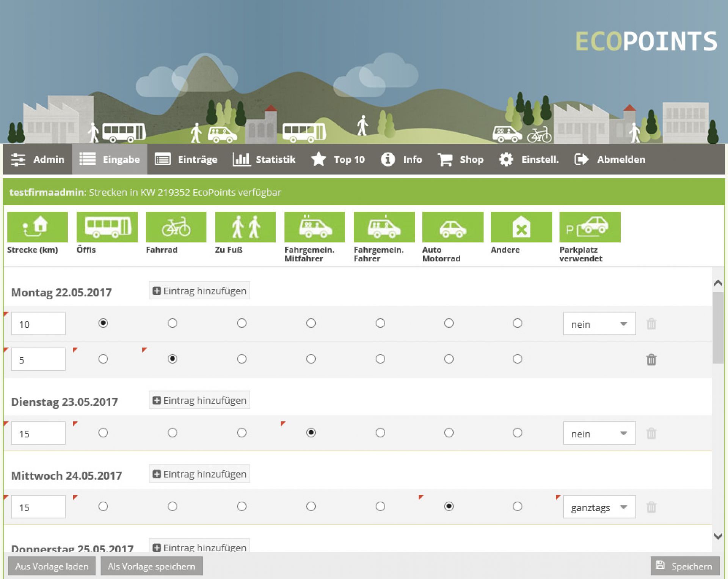728x579 pixels.
Task: Select Fahrgemein. Fahrer radio in Dienstag row
Action: (380, 433)
